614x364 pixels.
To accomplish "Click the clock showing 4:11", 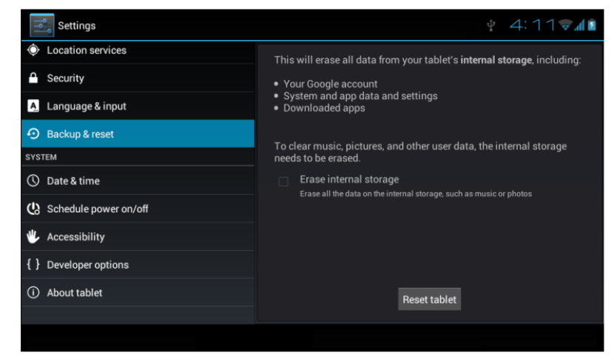I will pyautogui.click(x=532, y=26).
